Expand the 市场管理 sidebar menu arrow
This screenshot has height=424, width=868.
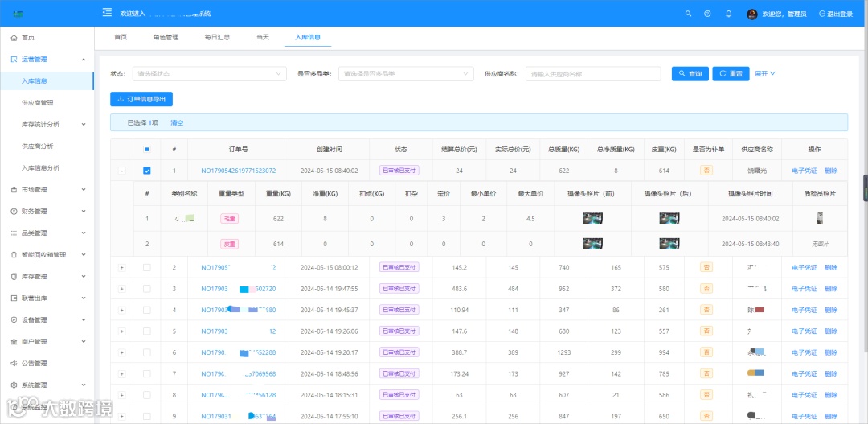(x=83, y=190)
